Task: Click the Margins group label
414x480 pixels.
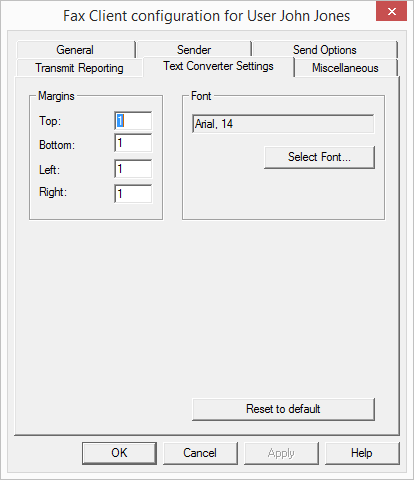Action: coord(56,96)
